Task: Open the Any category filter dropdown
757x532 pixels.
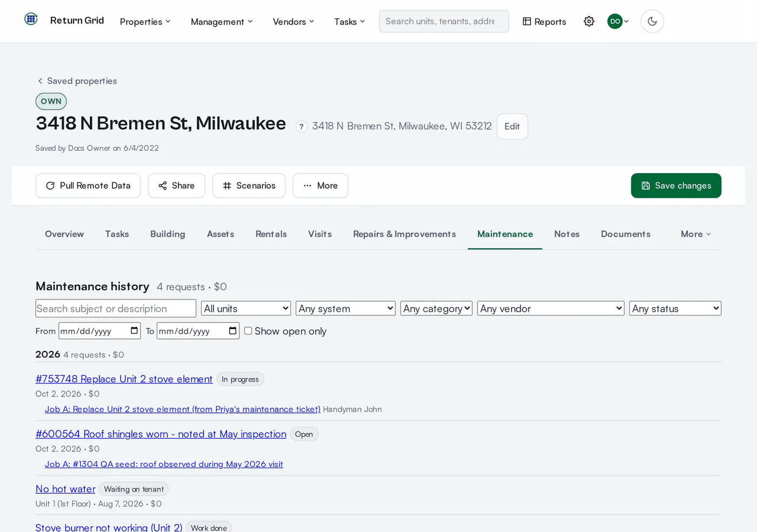Action: point(436,308)
